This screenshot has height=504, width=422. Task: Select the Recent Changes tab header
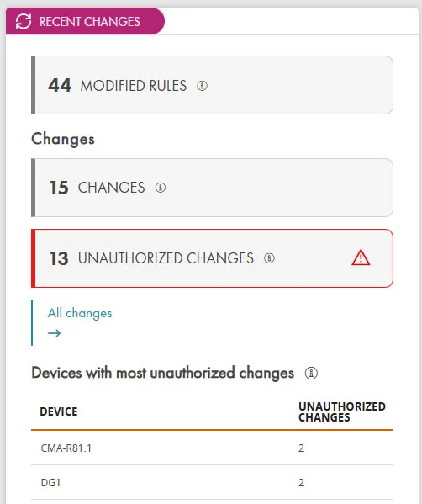pyautogui.click(x=85, y=21)
